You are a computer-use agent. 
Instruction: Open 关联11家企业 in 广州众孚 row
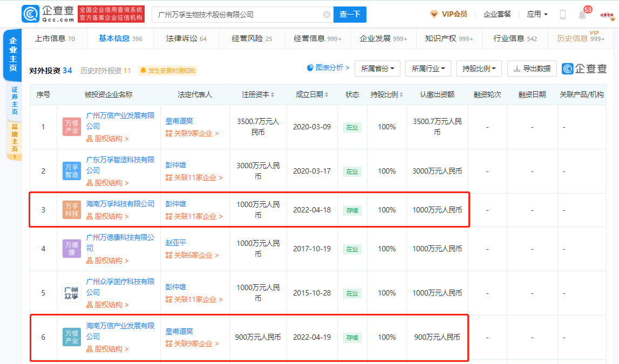tap(194, 299)
